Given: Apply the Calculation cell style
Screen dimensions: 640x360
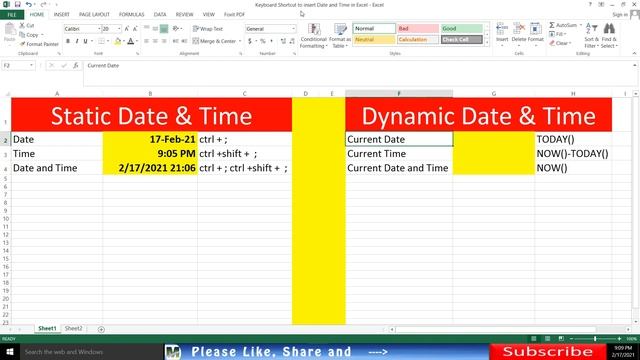Looking at the screenshot, I should tap(418, 40).
